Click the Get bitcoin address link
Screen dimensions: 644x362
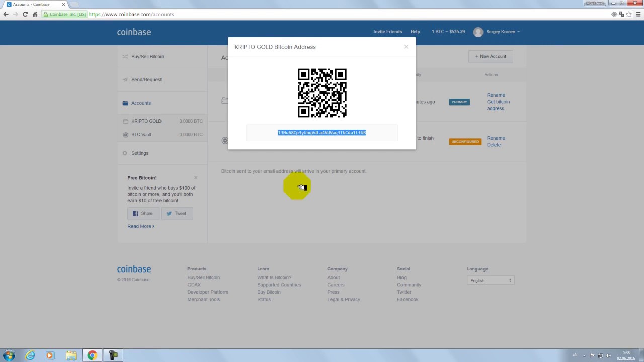[x=498, y=105]
